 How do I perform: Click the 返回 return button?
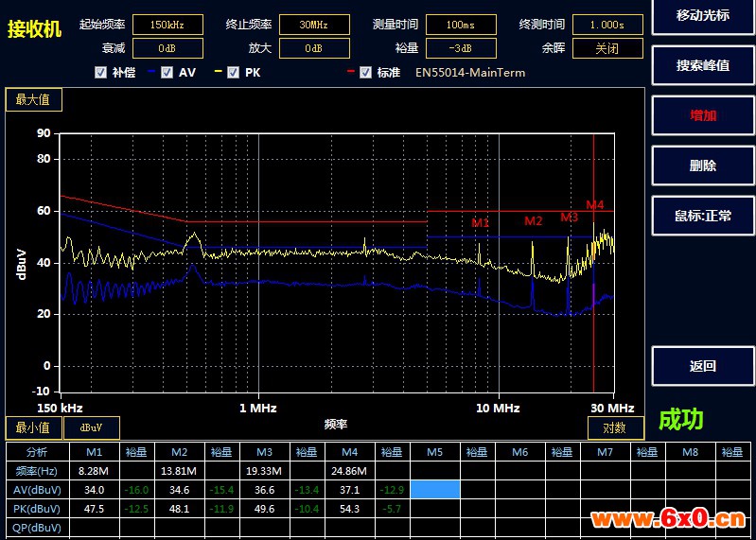(702, 366)
